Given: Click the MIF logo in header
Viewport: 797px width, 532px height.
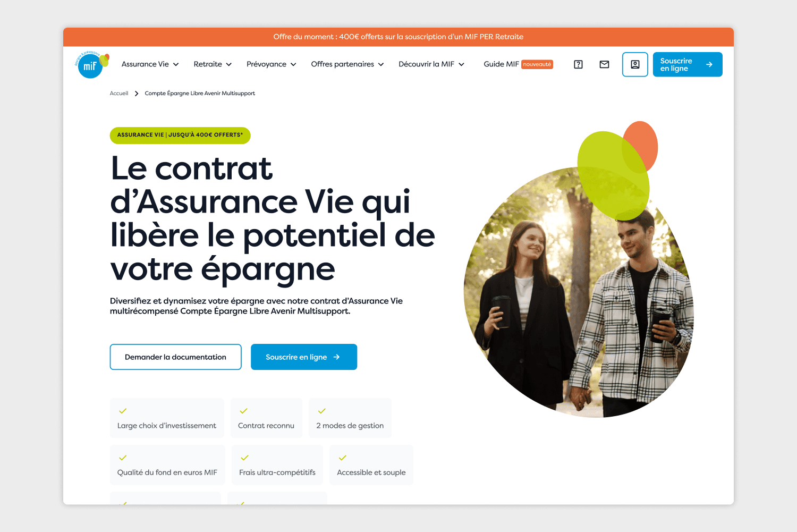Looking at the screenshot, I should [92, 65].
